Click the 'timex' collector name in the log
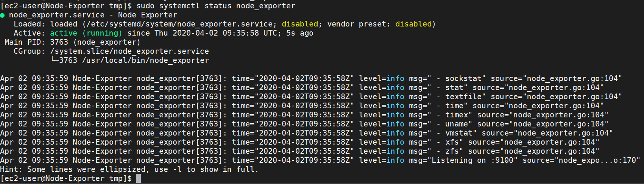644x184 pixels. [457, 115]
